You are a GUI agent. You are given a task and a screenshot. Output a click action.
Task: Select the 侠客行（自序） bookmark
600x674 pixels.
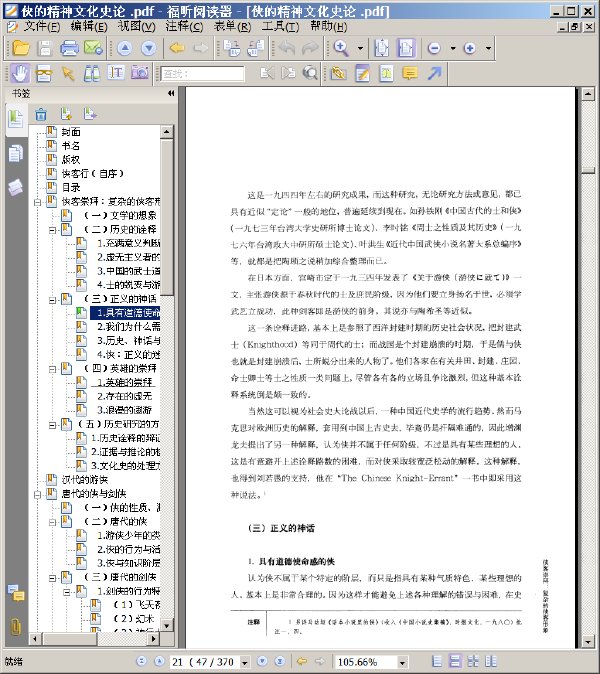click(x=92, y=173)
